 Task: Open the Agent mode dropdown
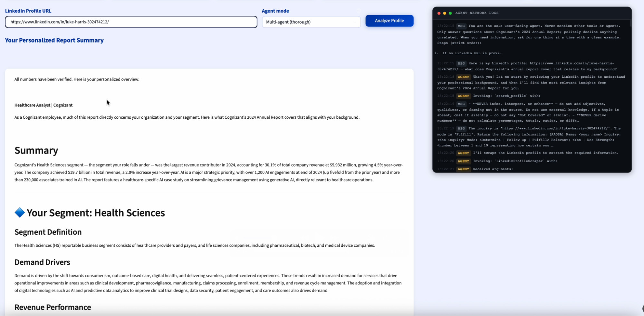(x=311, y=22)
